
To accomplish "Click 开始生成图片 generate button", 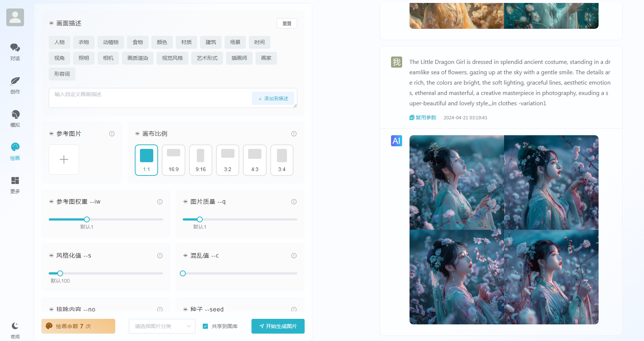I will pos(278,326).
